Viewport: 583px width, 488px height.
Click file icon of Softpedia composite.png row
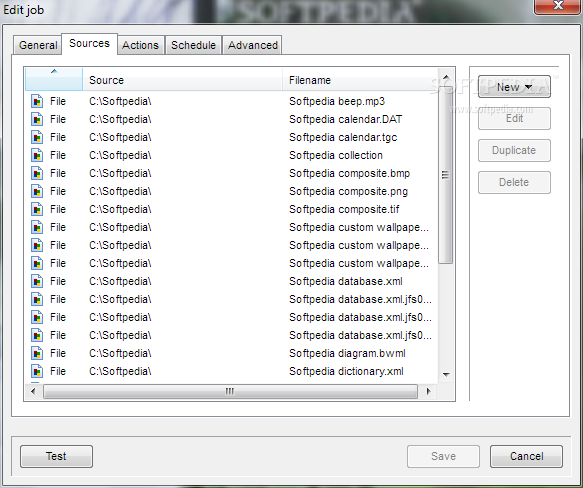coord(37,191)
